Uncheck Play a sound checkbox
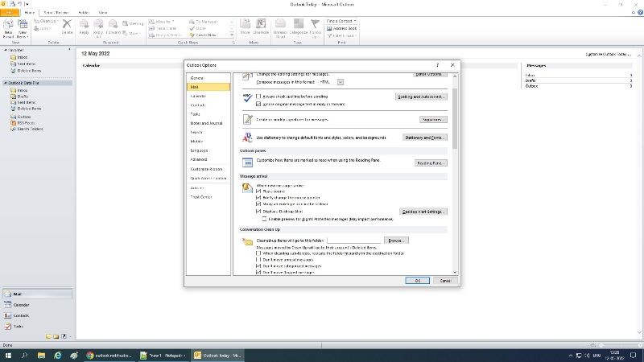This screenshot has width=644, height=362. tap(258, 191)
